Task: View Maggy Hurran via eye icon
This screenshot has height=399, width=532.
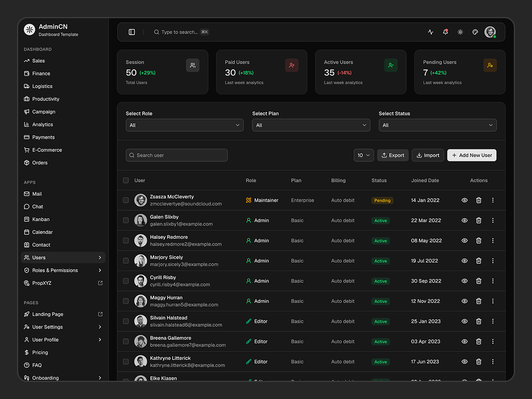Action: click(x=464, y=301)
